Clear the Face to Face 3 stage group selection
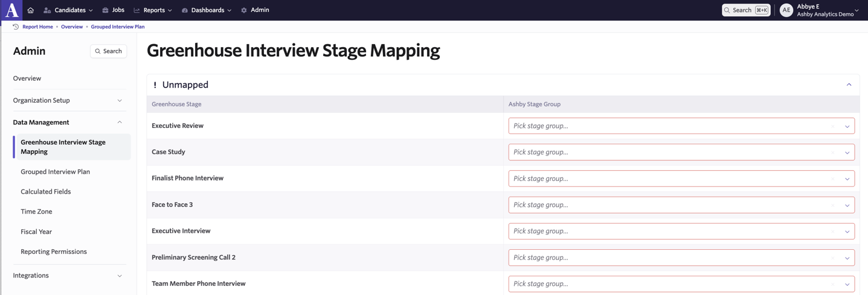 [x=833, y=205]
